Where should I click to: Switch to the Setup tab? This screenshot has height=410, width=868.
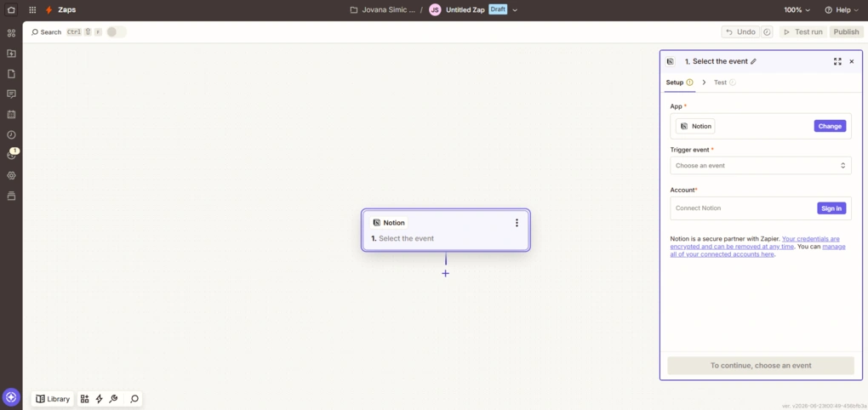[679, 83]
